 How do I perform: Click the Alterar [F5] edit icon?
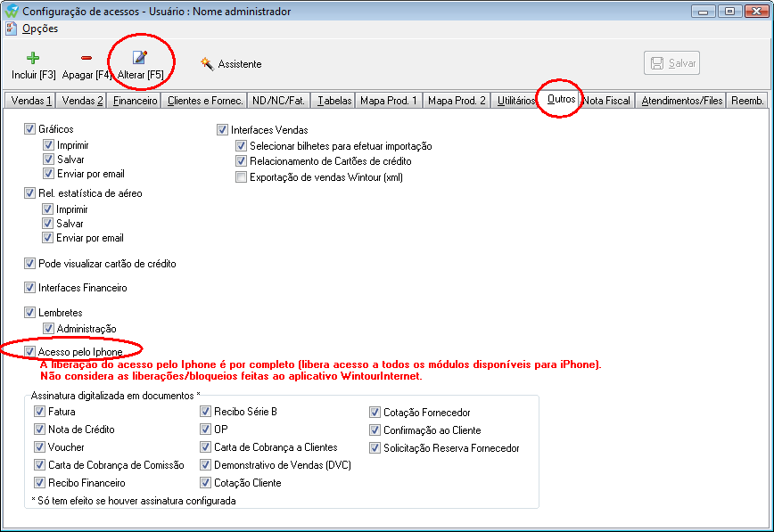pyautogui.click(x=140, y=58)
